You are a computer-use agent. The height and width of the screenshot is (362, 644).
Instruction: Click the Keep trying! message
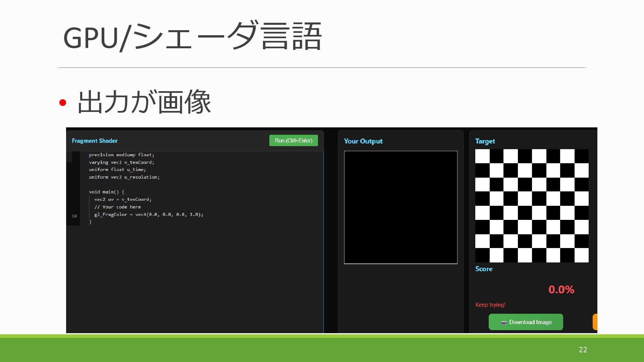click(490, 305)
